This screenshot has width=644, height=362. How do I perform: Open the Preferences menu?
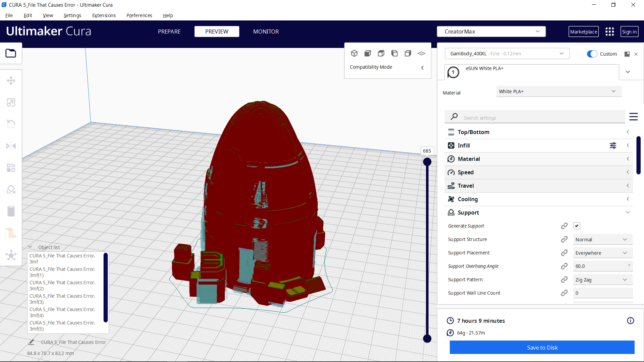tap(139, 15)
